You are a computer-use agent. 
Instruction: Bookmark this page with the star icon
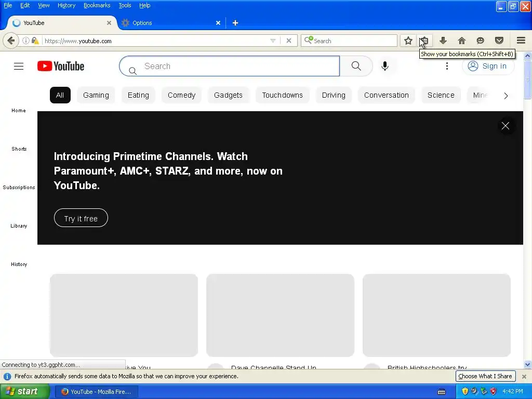point(408,41)
